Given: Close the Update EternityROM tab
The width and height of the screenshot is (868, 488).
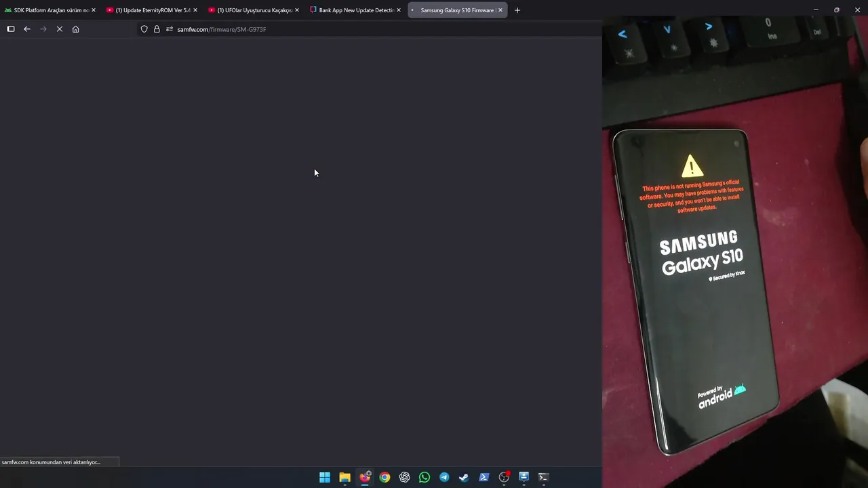Looking at the screenshot, I should 195,10.
